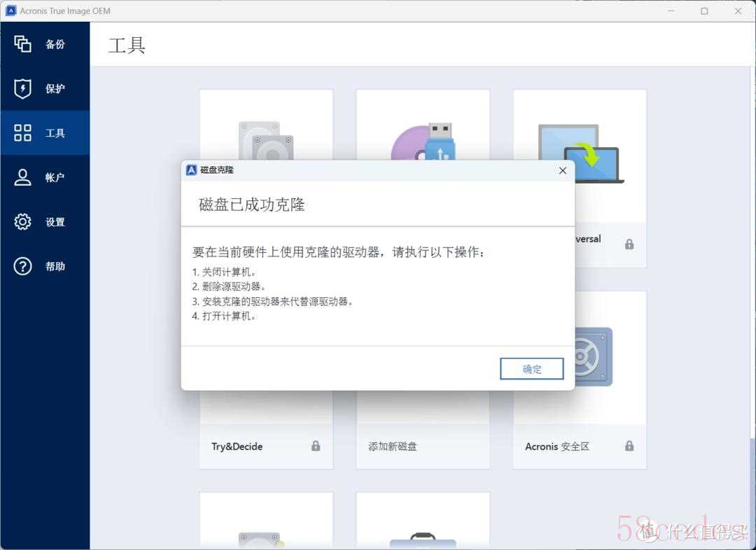Select the 帮助 sidebar menu label
This screenshot has width=756, height=550.
point(55,266)
